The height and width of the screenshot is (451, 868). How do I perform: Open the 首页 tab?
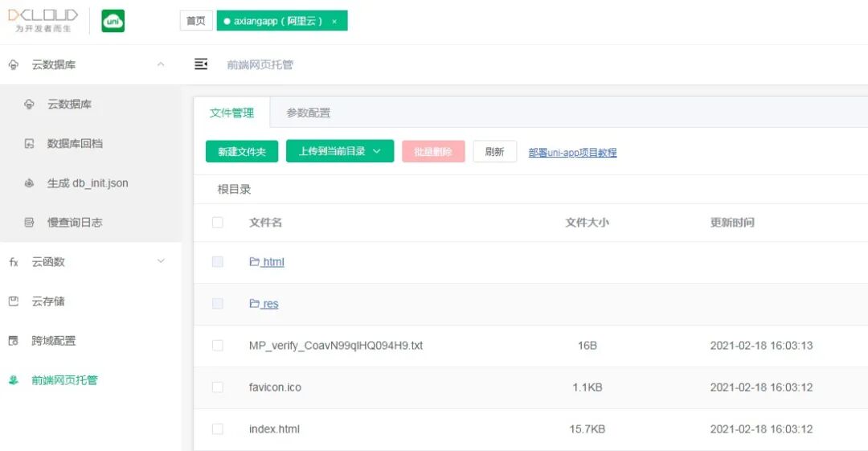pos(196,21)
